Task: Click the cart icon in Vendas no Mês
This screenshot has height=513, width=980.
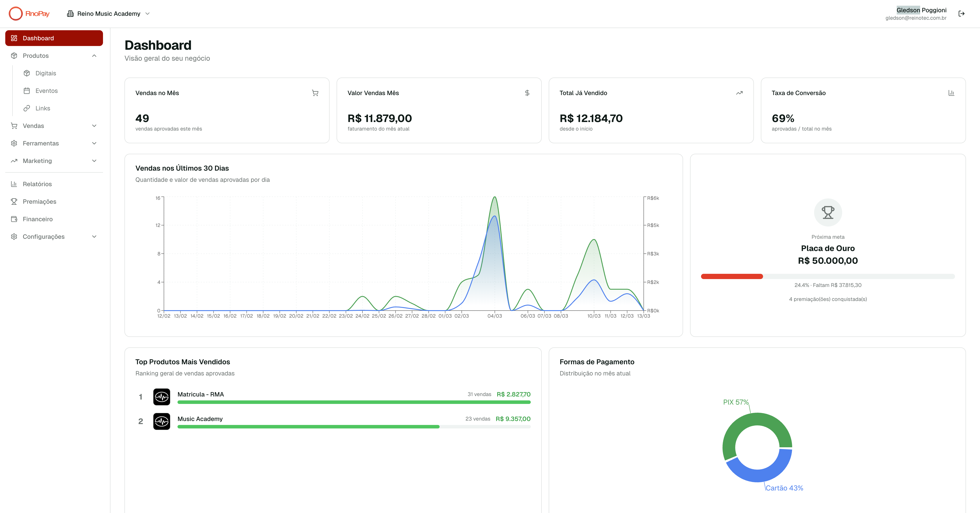Action: click(315, 93)
